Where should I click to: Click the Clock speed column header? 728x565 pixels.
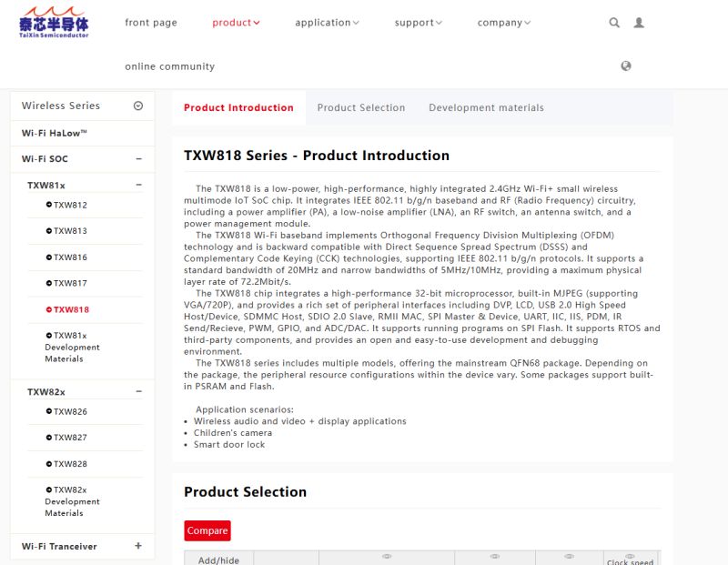click(630, 562)
